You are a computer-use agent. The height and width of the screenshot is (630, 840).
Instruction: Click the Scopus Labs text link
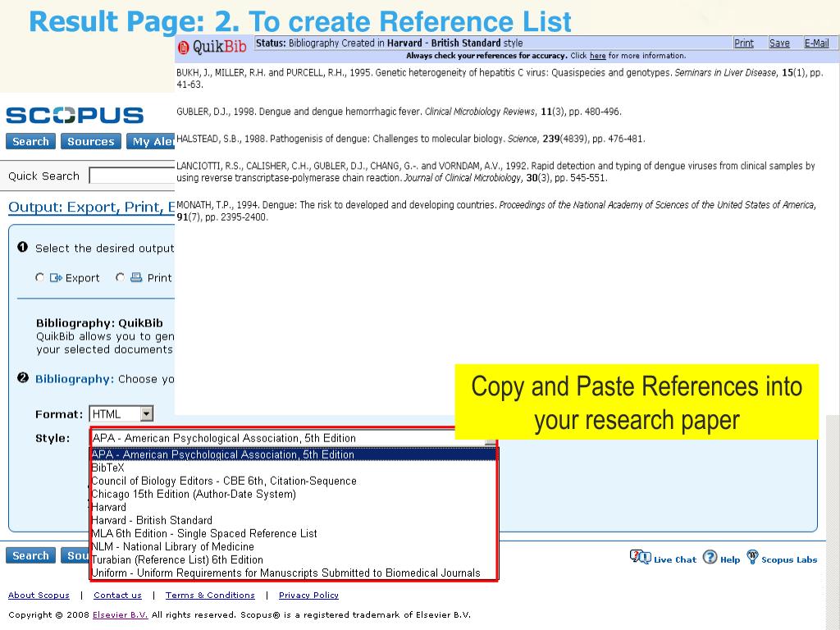point(789,559)
